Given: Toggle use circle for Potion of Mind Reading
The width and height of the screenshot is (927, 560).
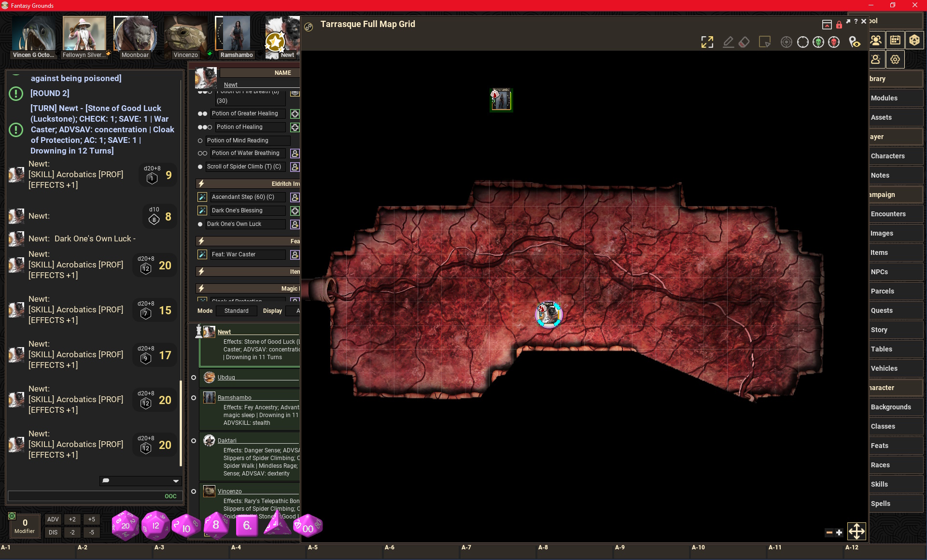Looking at the screenshot, I should [x=200, y=140].
